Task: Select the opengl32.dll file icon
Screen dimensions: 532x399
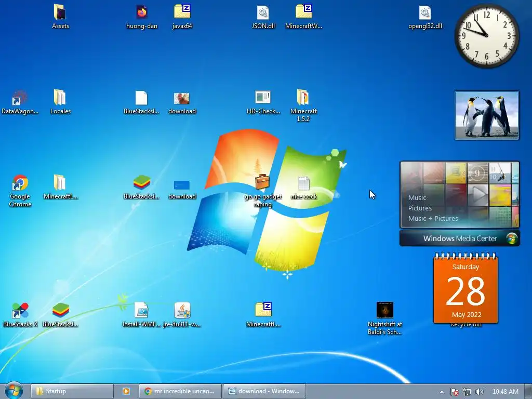Action: pos(425,12)
